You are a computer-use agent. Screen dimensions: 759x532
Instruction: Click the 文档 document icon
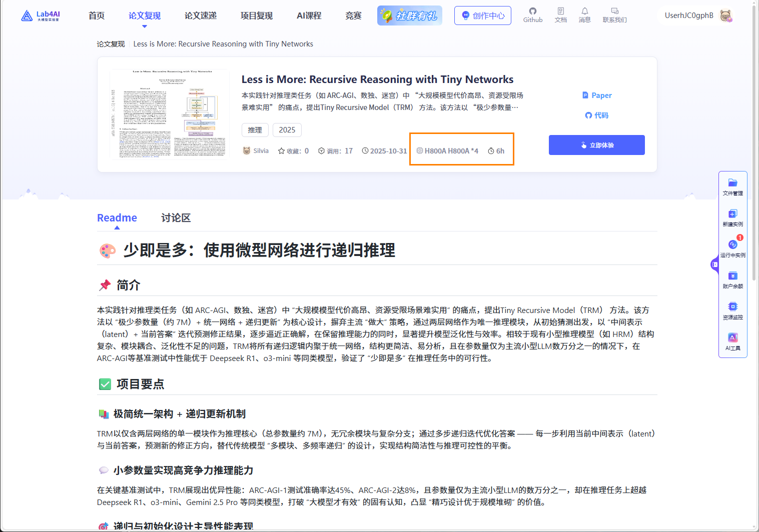click(560, 15)
